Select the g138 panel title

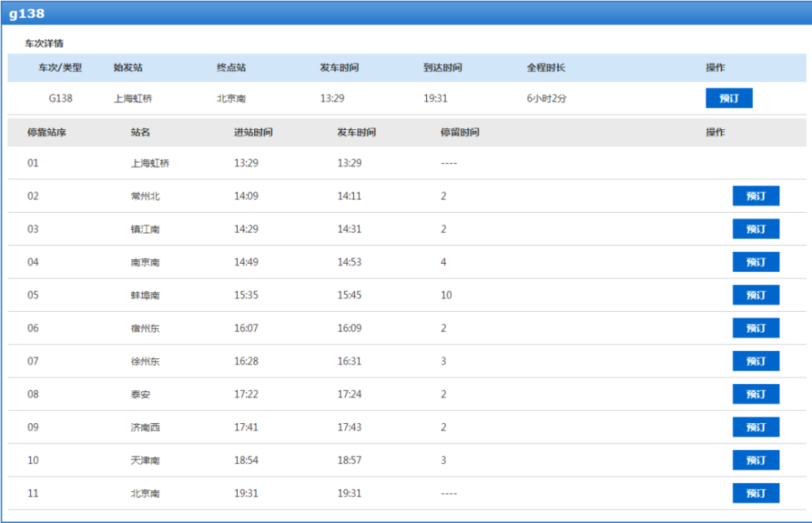(x=27, y=14)
